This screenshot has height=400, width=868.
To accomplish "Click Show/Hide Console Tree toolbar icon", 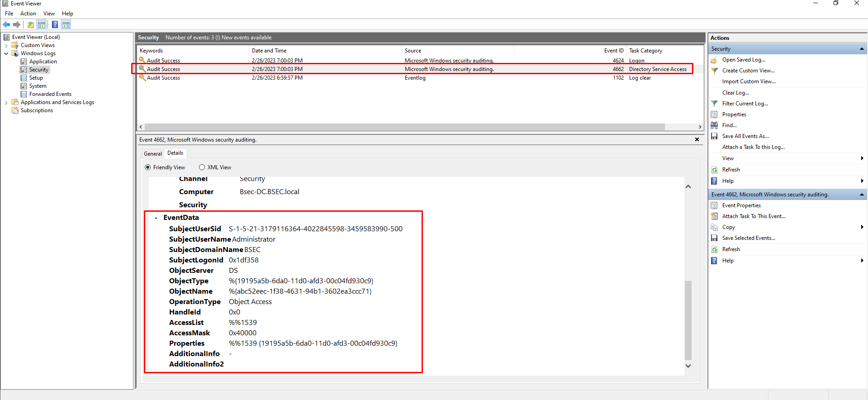I will (42, 24).
